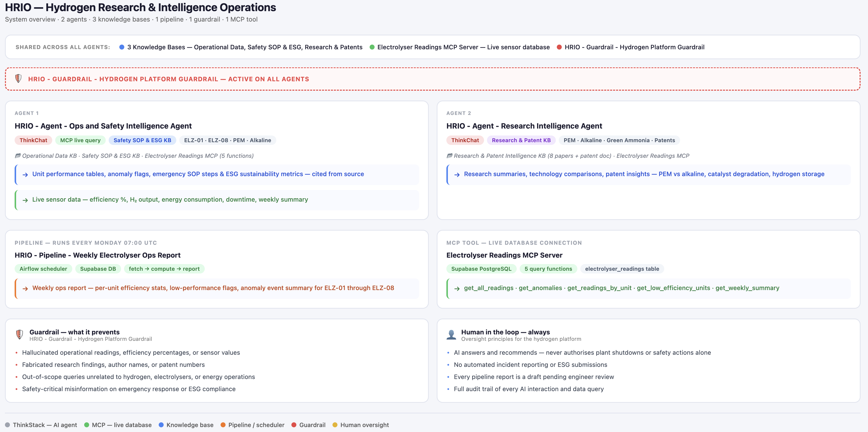Open 'HRIO - Agent - Ops and Safety Intelligence Agent' title
The width and height of the screenshot is (868, 432).
pyautogui.click(x=103, y=126)
